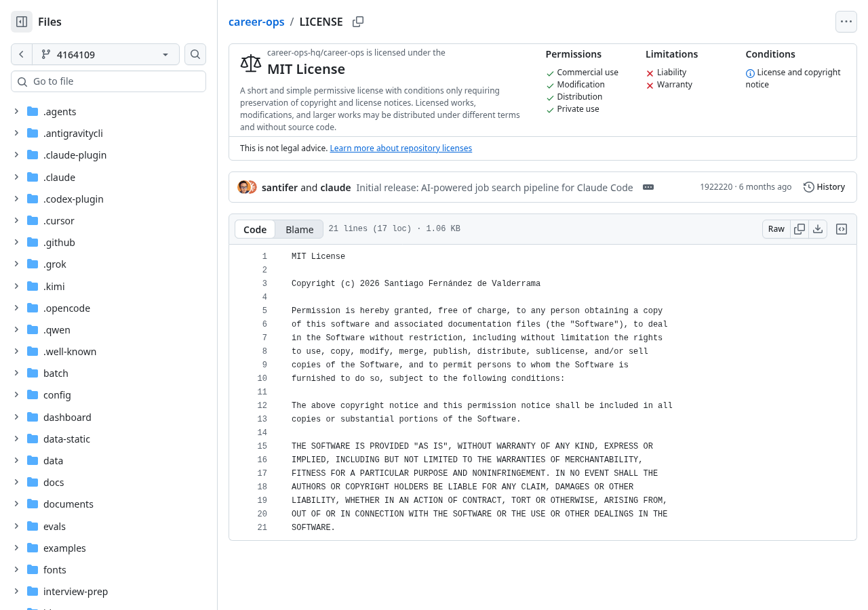This screenshot has height=610, width=868.
Task: Expand the commit message ellipsis
Action: pos(648,187)
